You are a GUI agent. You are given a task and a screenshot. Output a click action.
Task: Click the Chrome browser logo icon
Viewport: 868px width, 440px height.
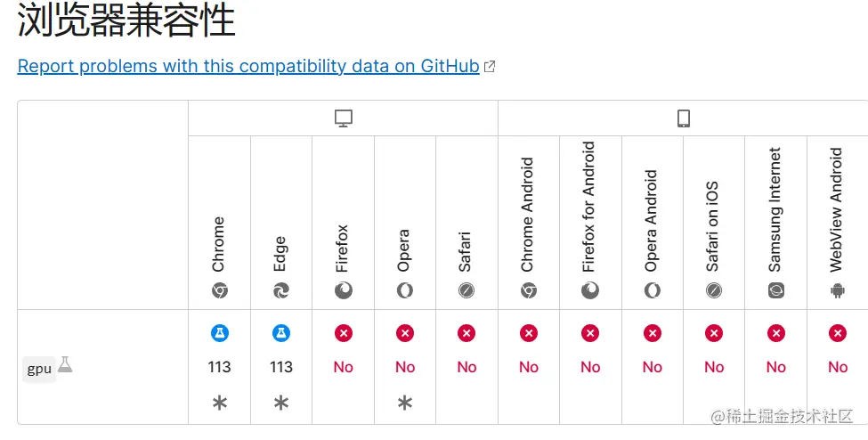[x=220, y=290]
